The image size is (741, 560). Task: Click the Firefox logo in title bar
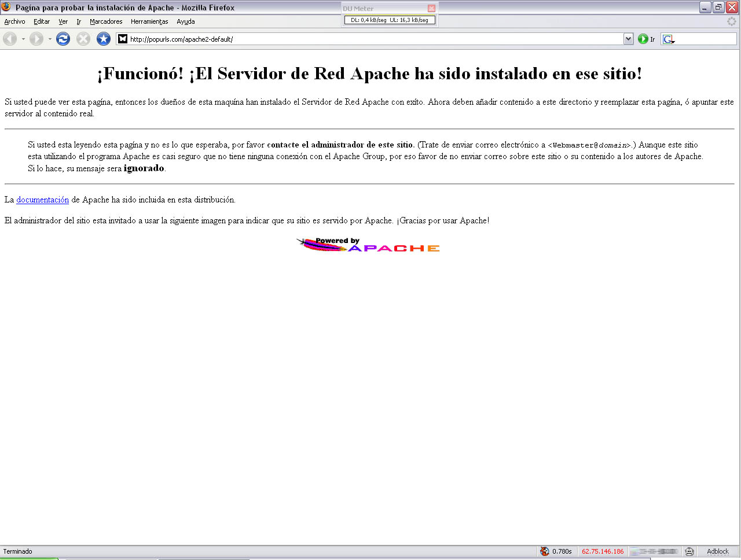click(6, 7)
